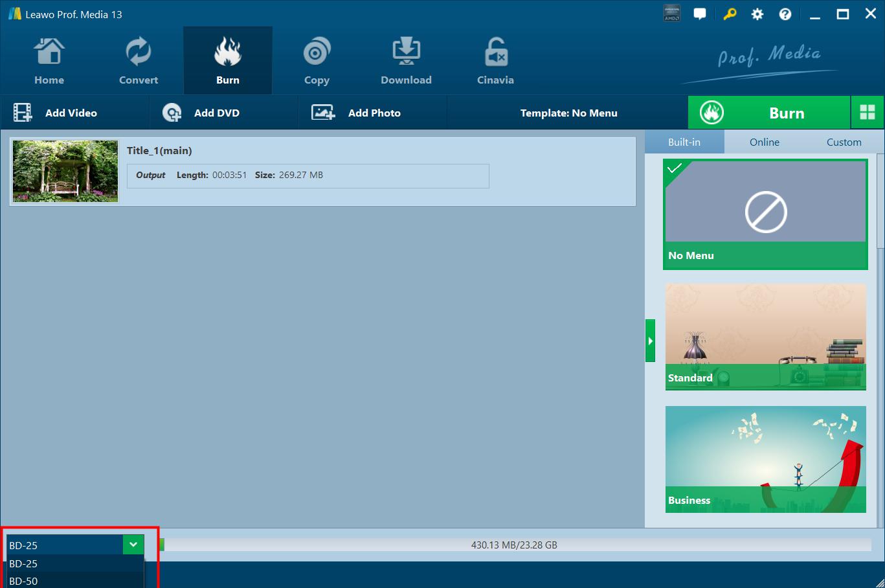Click the Add DVD button
This screenshot has width=885, height=588.
(x=223, y=113)
